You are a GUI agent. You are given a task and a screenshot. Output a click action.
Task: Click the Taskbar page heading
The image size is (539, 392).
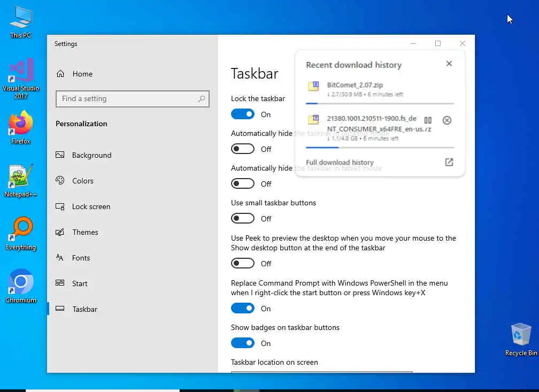[255, 73]
